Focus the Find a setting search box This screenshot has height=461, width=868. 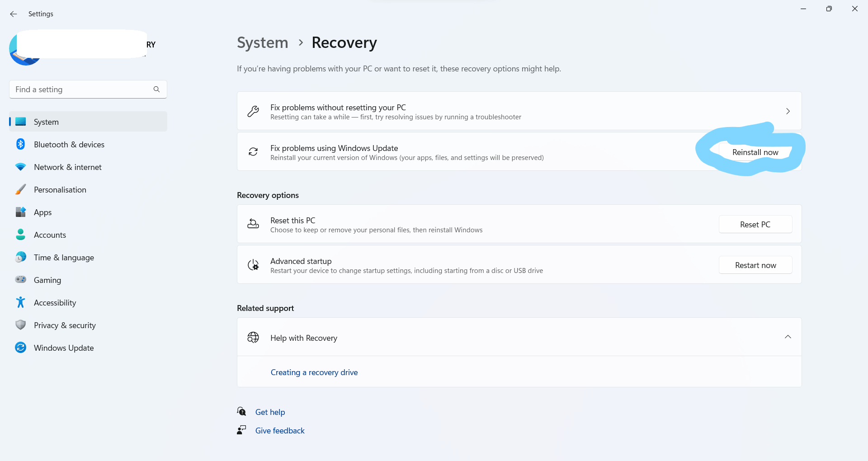88,89
